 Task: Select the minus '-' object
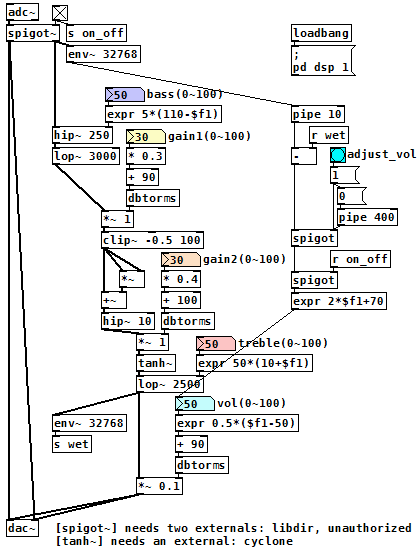coord(304,156)
